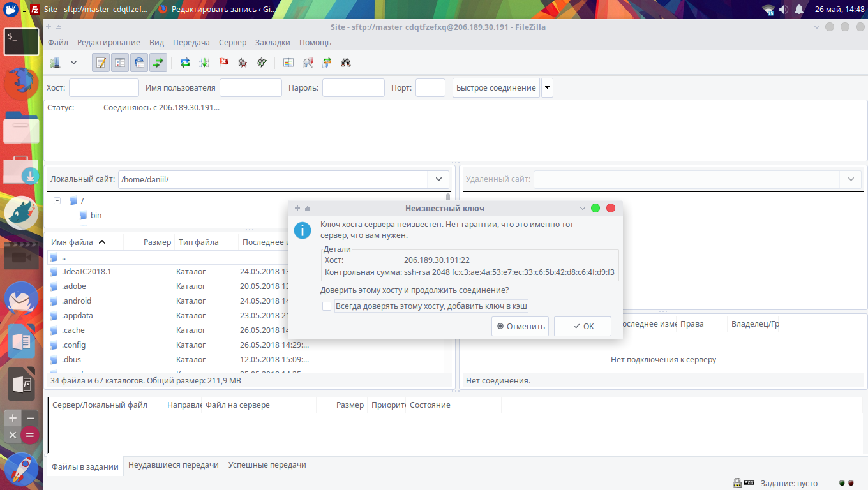This screenshot has height=490, width=868.
Task: Toggle the message log display
Action: pos(101,63)
